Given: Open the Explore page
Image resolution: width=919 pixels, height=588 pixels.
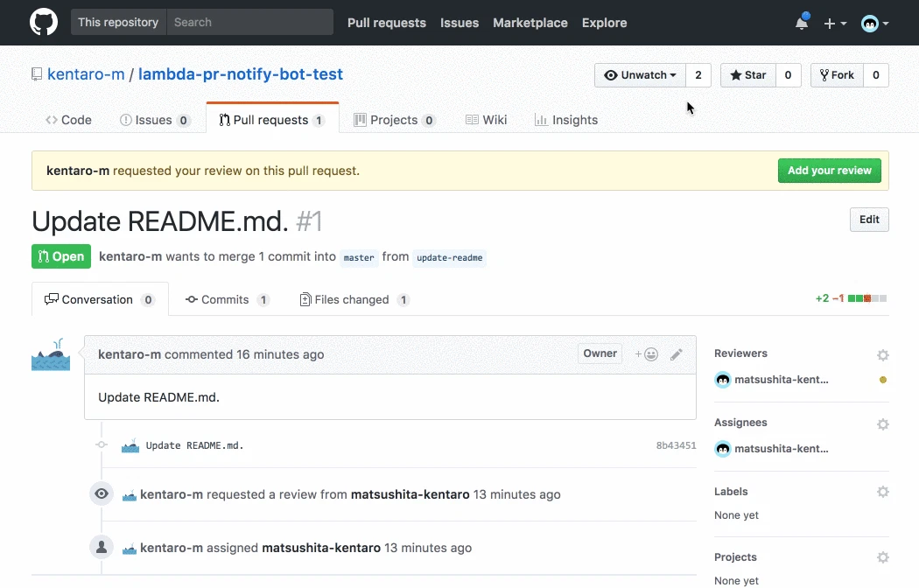Looking at the screenshot, I should (x=604, y=23).
